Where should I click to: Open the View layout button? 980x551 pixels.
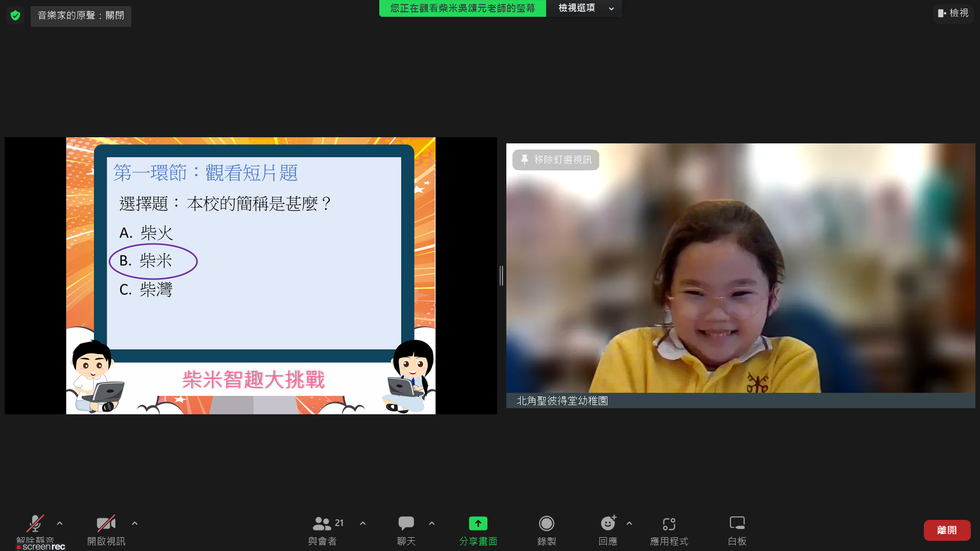pos(953,13)
